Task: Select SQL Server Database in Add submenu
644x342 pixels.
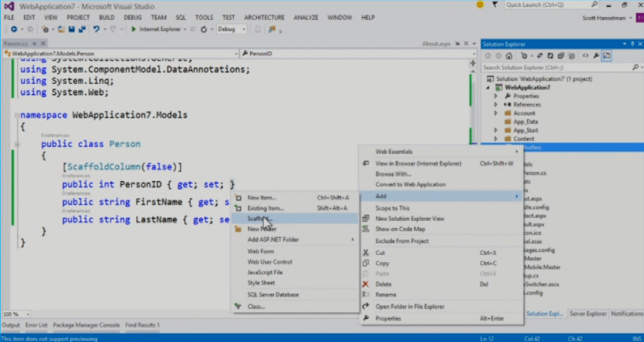Action: coord(296,295)
